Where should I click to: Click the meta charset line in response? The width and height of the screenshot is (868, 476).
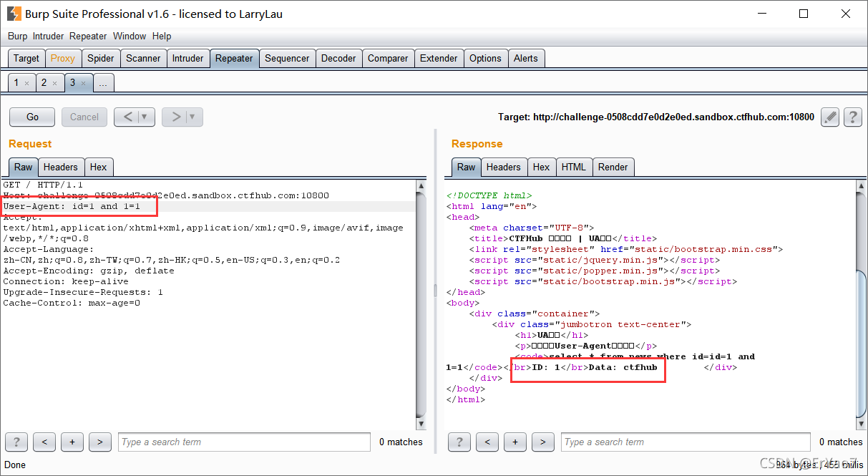(x=532, y=228)
